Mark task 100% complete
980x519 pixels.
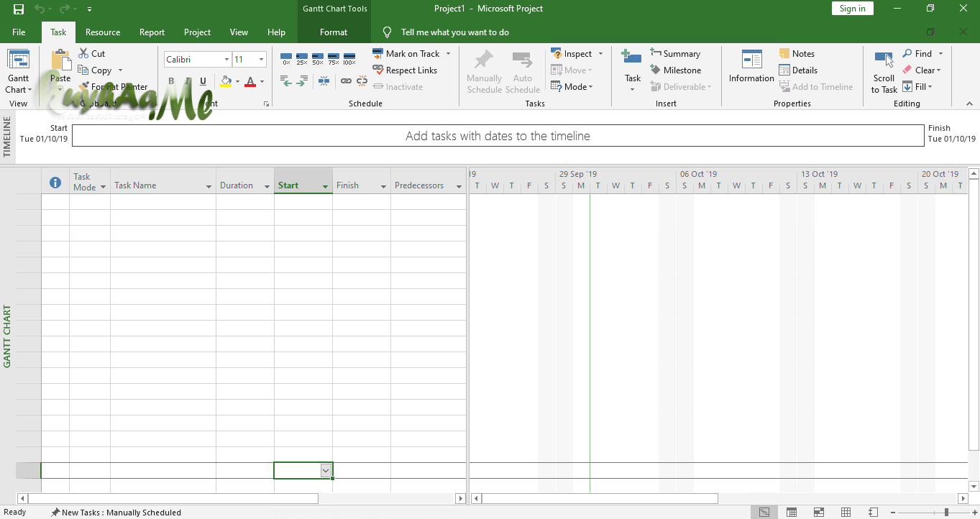[x=349, y=58]
